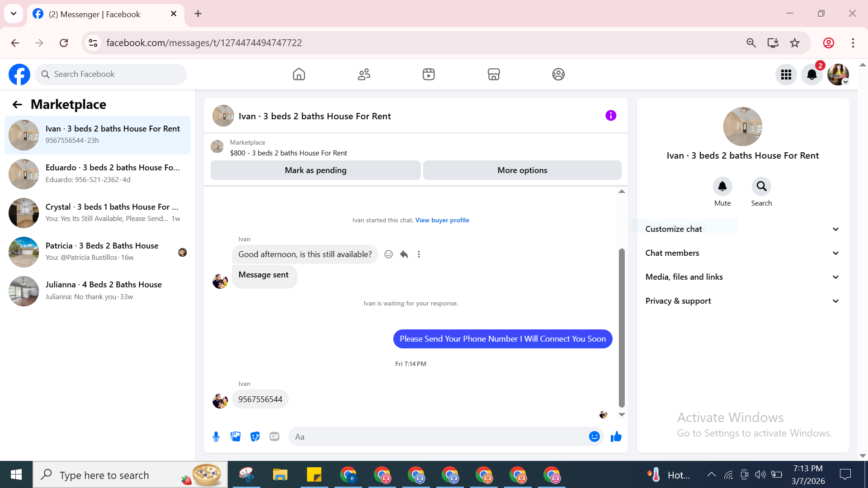Open Patricia's 3 Beds 2 Baths conversation
The height and width of the screenshot is (488, 868).
pos(98,252)
